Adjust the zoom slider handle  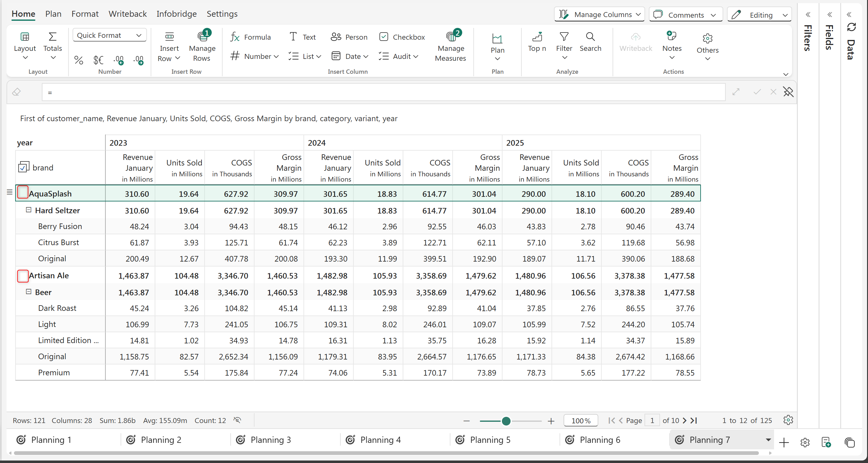click(506, 421)
